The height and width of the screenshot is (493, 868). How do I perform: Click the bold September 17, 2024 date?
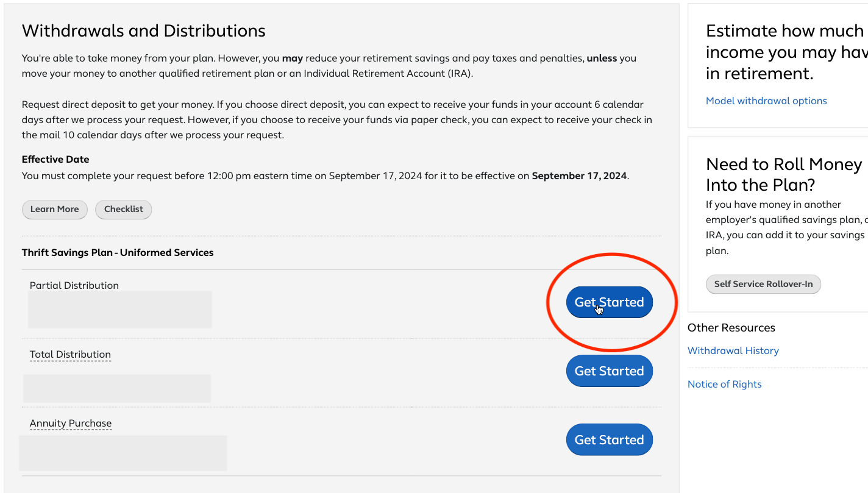[x=579, y=176]
